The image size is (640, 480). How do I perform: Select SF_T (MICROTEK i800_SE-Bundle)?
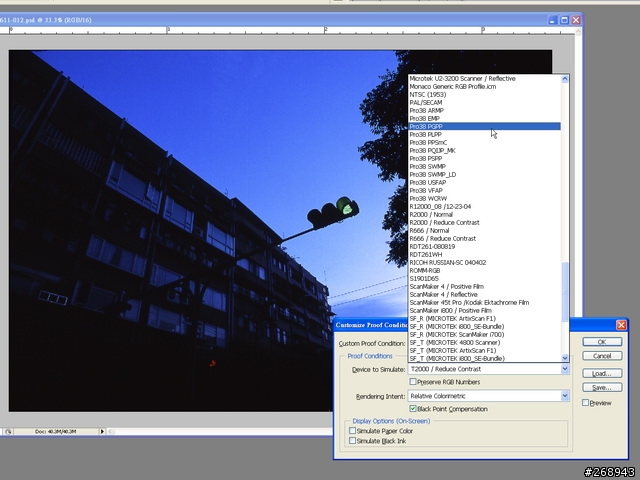point(484,358)
